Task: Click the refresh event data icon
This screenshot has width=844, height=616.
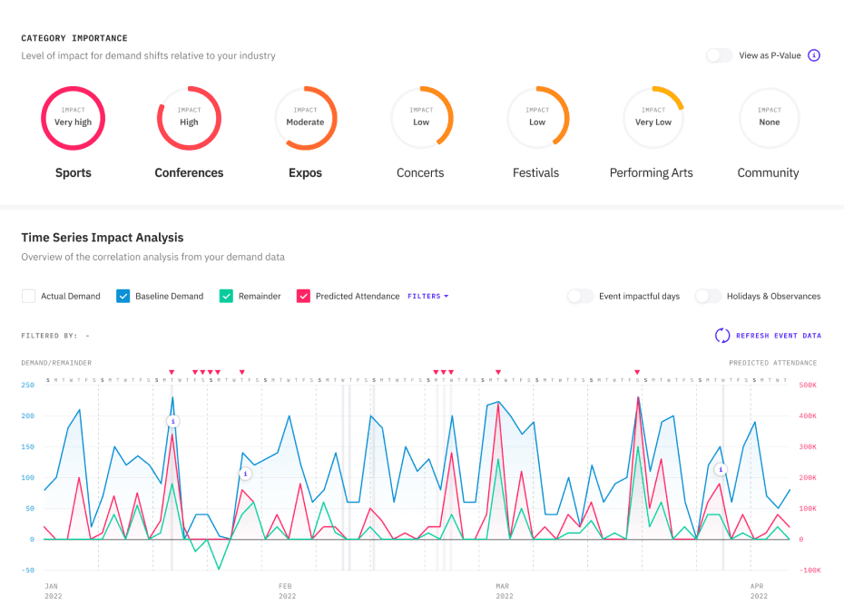Action: (722, 336)
